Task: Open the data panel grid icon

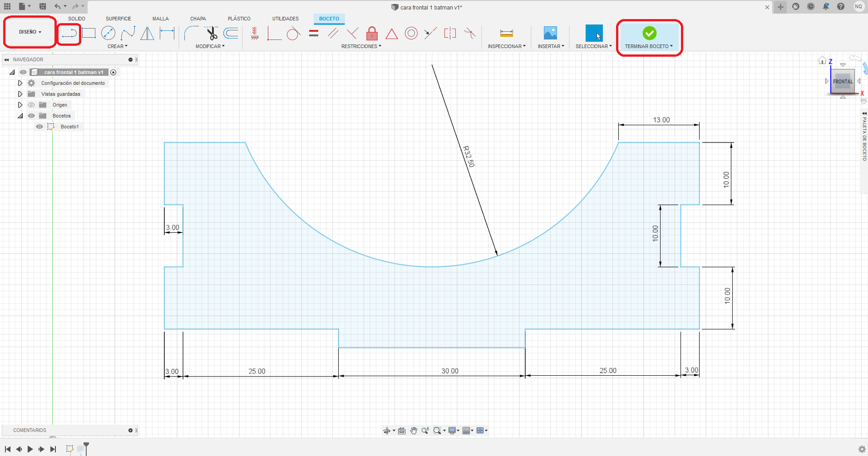Action: tap(7, 6)
